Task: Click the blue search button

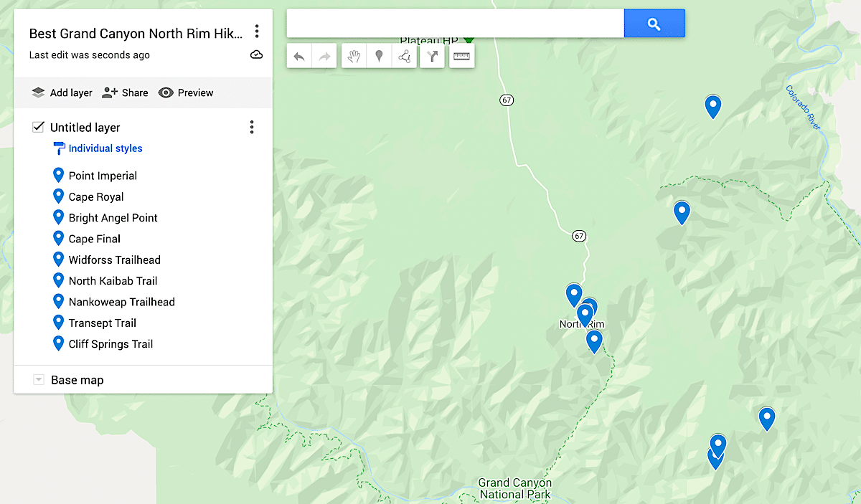Action: (654, 24)
